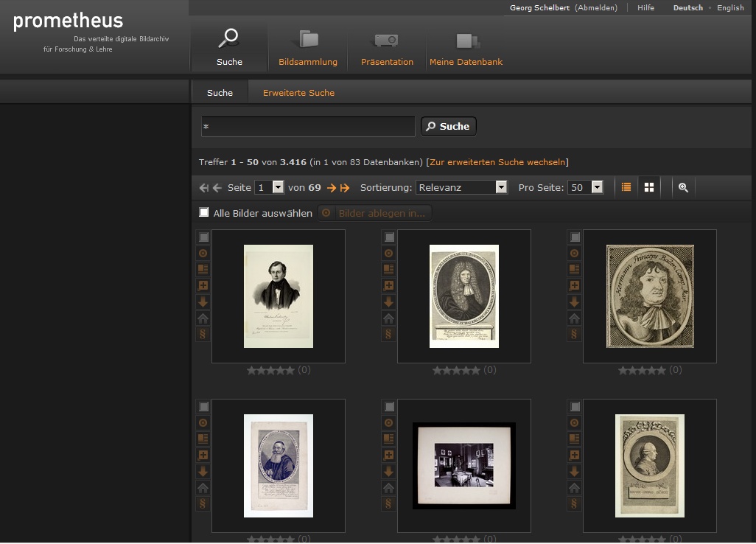
Task: Open the profile medallion portrait thumbnail
Action: point(650,466)
